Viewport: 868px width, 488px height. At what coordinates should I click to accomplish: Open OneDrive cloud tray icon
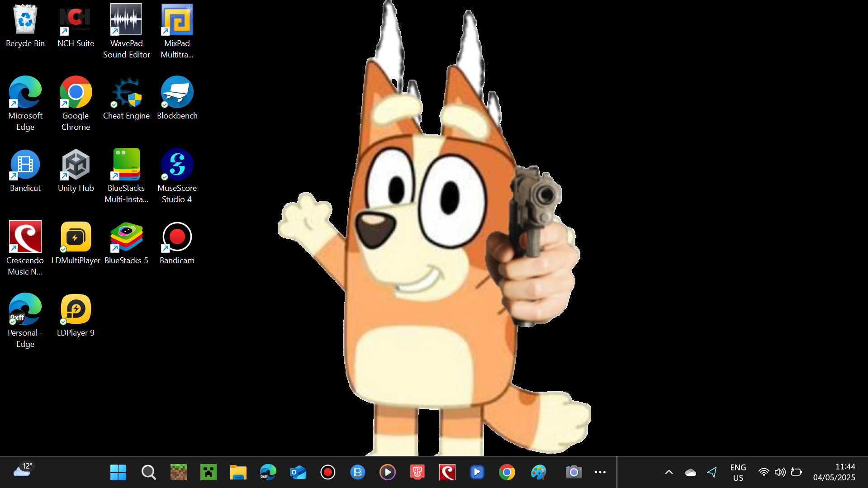(691, 472)
